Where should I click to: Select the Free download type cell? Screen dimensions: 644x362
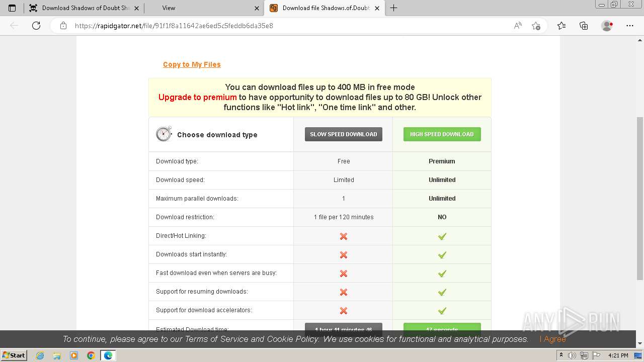(x=344, y=161)
